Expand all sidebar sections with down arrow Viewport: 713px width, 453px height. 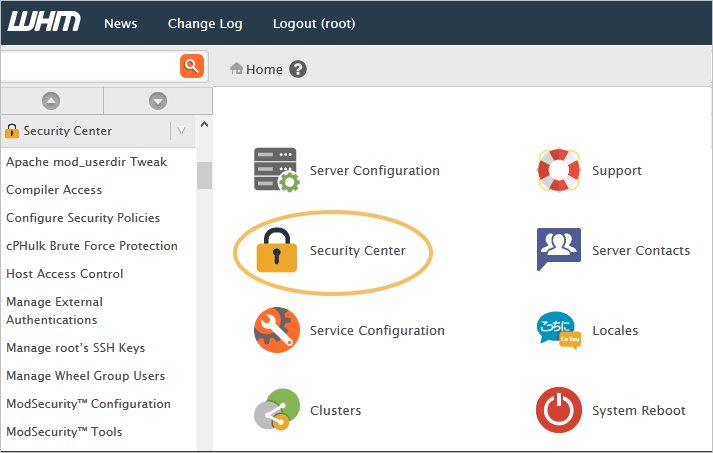pyautogui.click(x=158, y=101)
